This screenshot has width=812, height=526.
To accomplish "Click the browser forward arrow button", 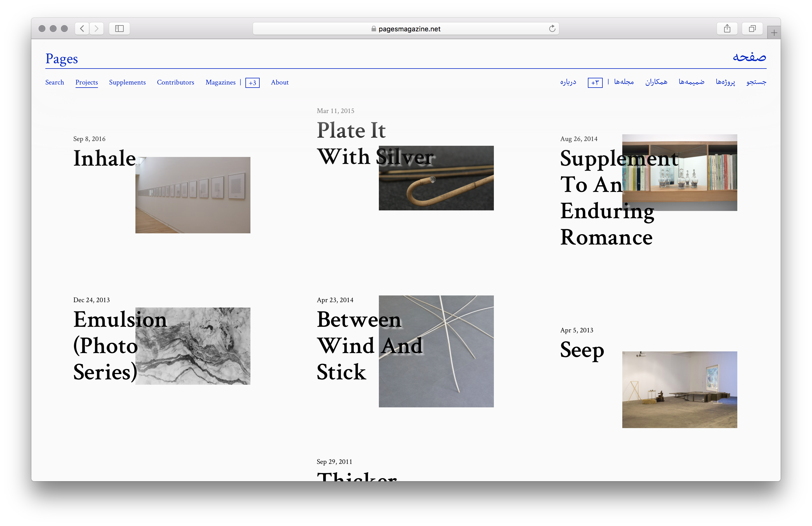I will 97,29.
